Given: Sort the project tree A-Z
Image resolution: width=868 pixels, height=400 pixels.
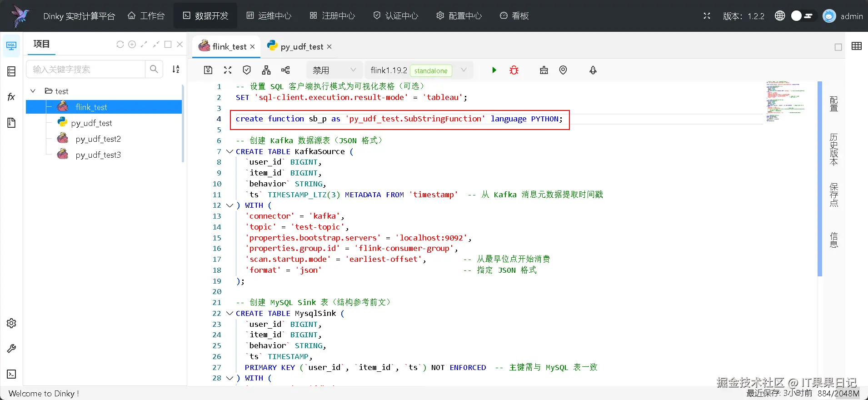Looking at the screenshot, I should click(x=176, y=69).
